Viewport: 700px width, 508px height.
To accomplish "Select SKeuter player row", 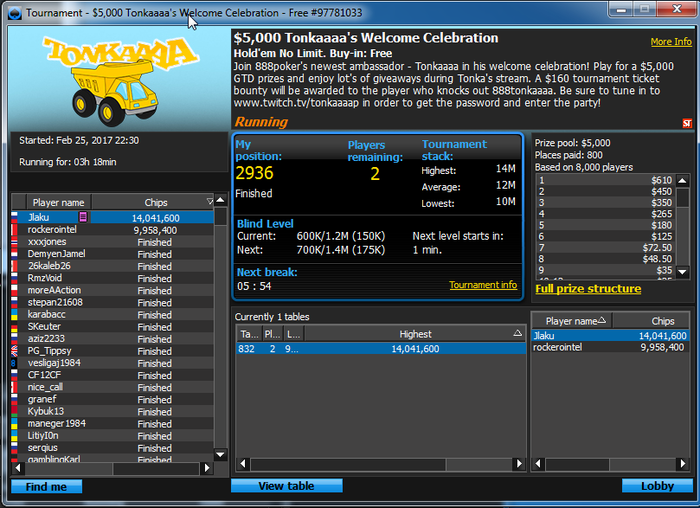I will click(x=112, y=327).
